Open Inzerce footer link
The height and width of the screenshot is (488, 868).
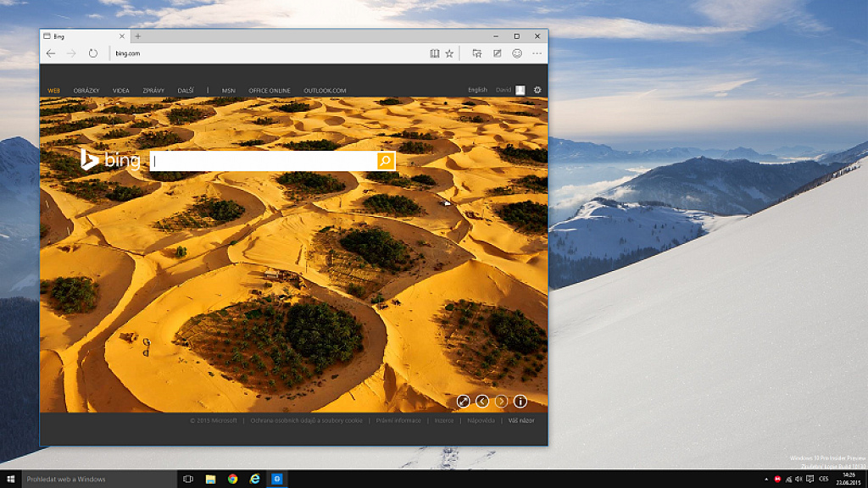[444, 420]
